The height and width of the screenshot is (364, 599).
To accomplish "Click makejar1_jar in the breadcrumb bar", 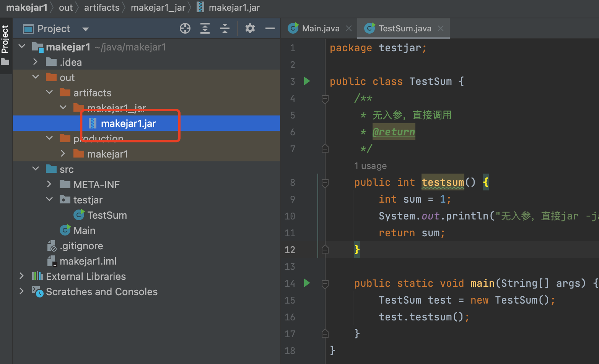I will click(158, 7).
